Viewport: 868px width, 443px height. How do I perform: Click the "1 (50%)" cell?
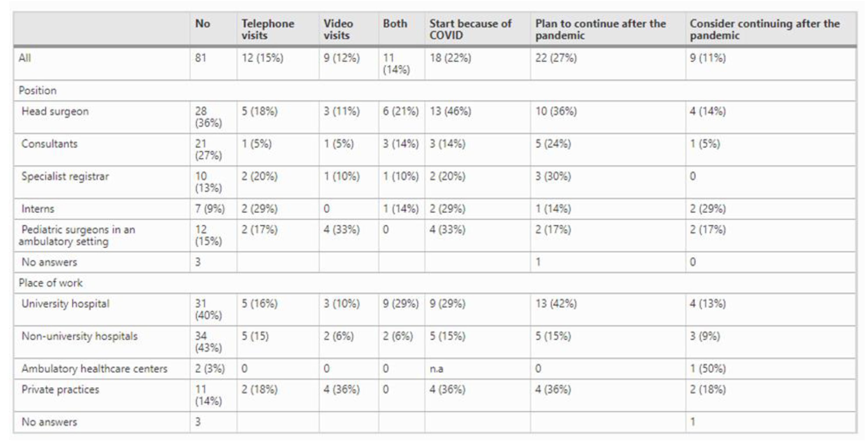[708, 369]
